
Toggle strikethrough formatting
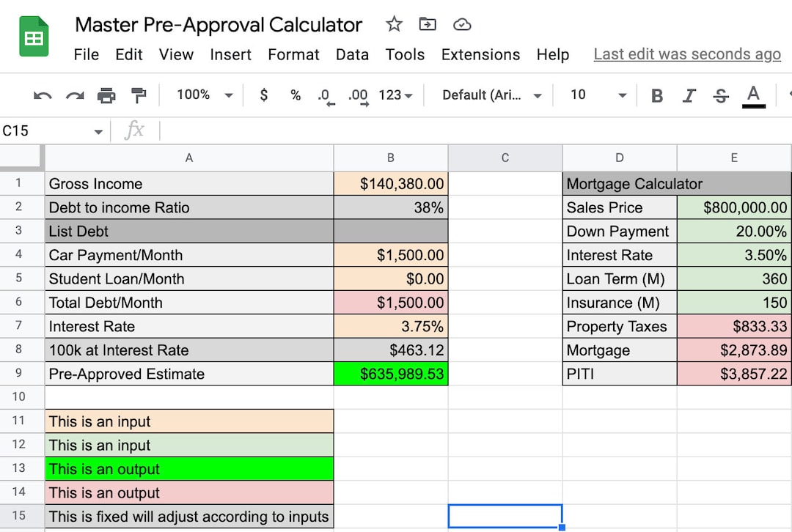click(x=722, y=95)
